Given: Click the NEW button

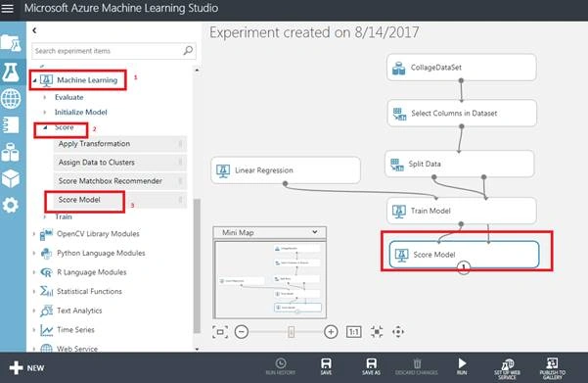Looking at the screenshot, I should click(x=26, y=368).
